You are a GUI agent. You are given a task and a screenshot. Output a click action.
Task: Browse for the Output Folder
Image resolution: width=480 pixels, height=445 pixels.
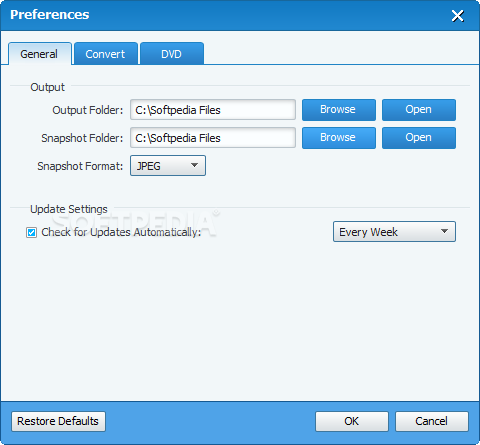[x=339, y=110]
